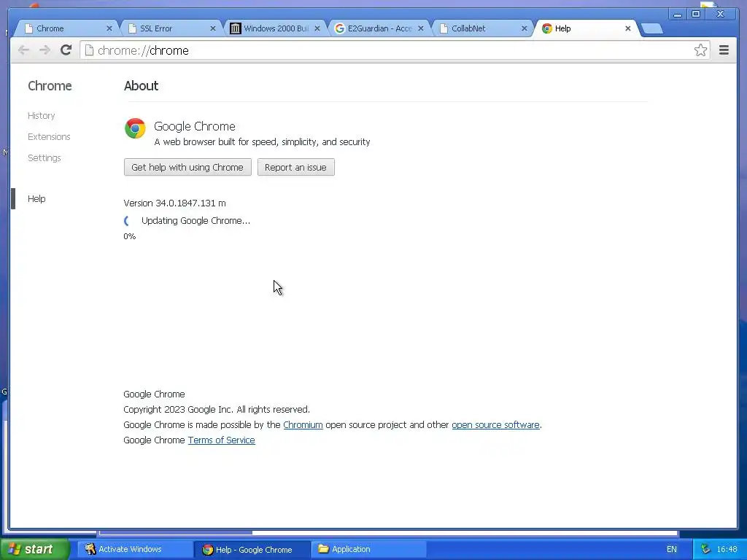Go back using the back arrow
Image resolution: width=747 pixels, height=560 pixels.
24,50
